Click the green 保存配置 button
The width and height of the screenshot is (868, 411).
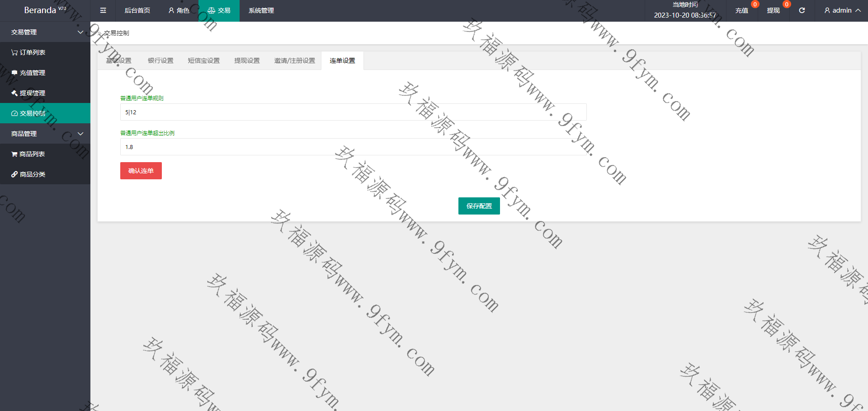point(479,206)
